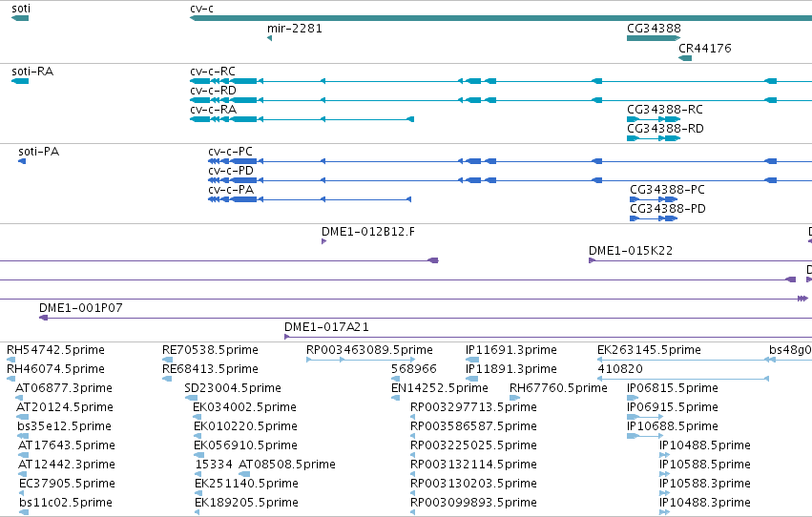The image size is (812, 517).
Task: Select EST IP10588.3prime
Action: coord(705,484)
